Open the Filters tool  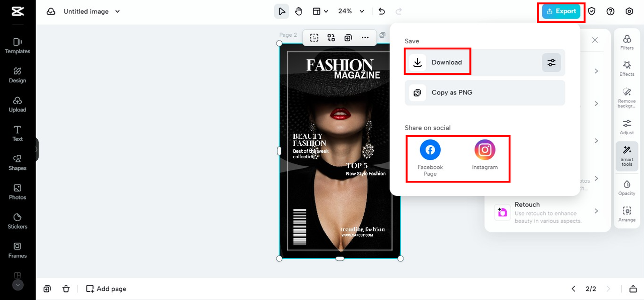pos(627,42)
